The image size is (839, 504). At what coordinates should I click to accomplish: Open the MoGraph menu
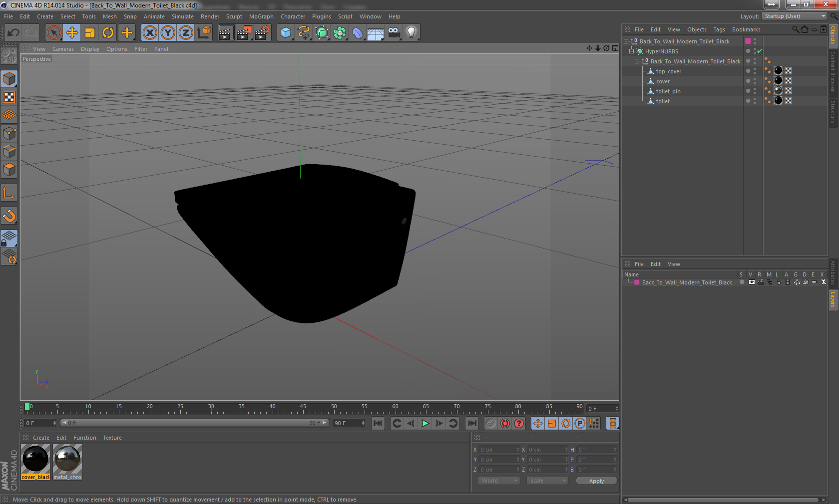click(261, 16)
